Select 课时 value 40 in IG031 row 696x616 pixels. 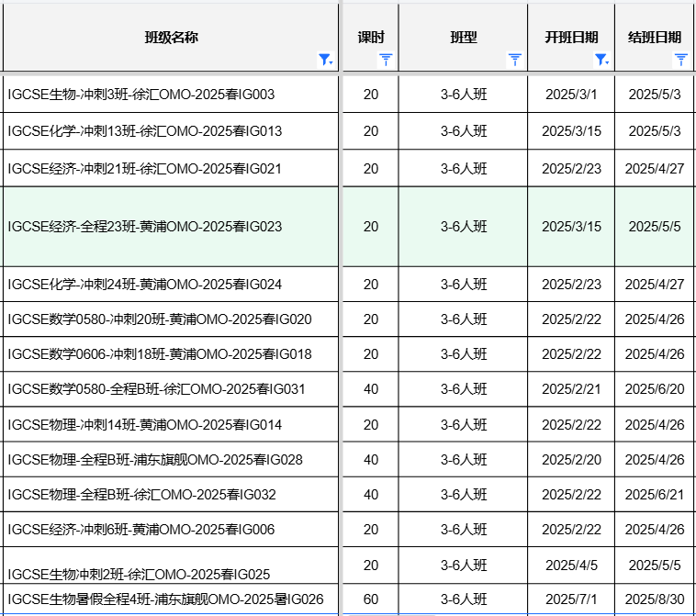371,389
